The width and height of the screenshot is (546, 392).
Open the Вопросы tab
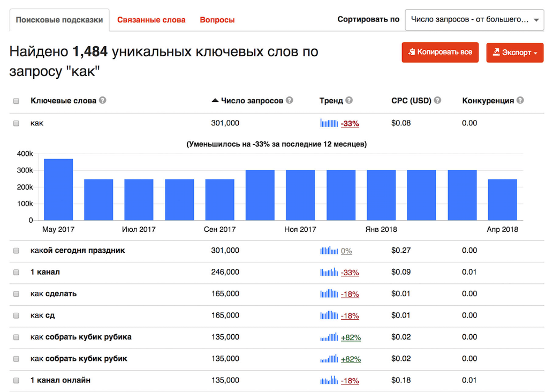pos(217,19)
